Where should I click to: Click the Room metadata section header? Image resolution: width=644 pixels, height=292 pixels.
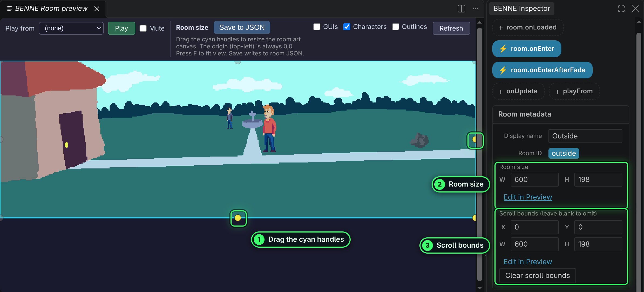tap(561, 114)
